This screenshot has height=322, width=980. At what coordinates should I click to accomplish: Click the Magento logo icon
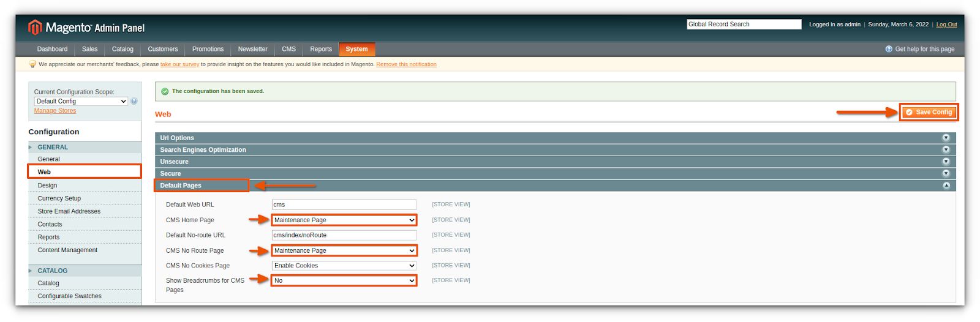point(35,27)
